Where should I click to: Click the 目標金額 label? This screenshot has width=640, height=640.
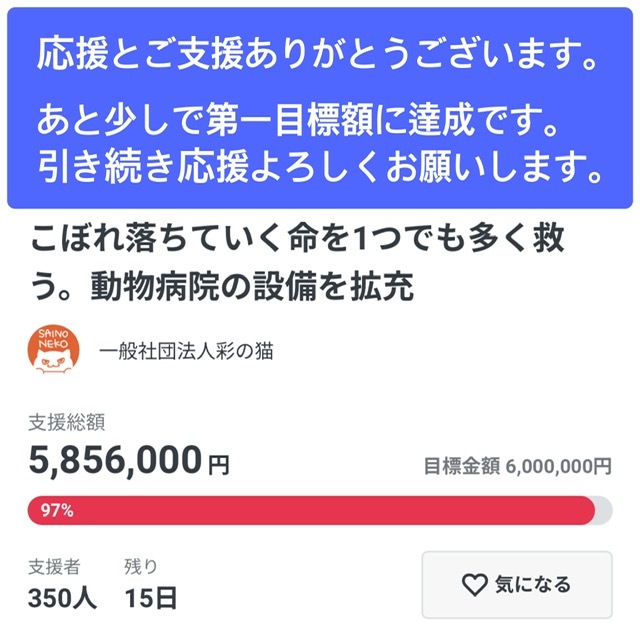tap(461, 466)
